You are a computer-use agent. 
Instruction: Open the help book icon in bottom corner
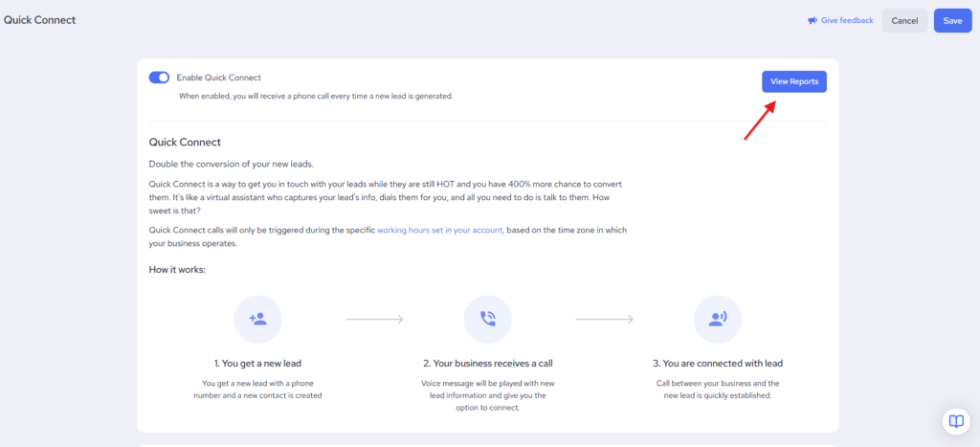click(954, 421)
